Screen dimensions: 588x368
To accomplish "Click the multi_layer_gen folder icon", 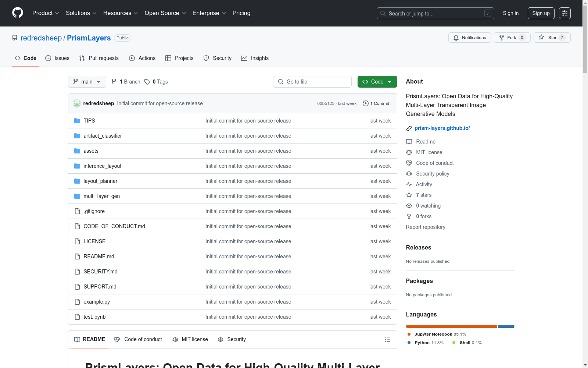I will pyautogui.click(x=77, y=196).
